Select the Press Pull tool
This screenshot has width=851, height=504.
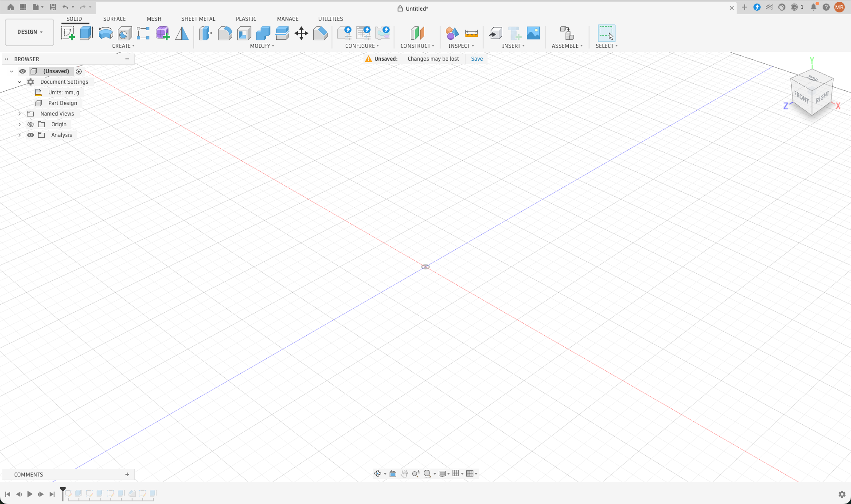[x=206, y=33]
